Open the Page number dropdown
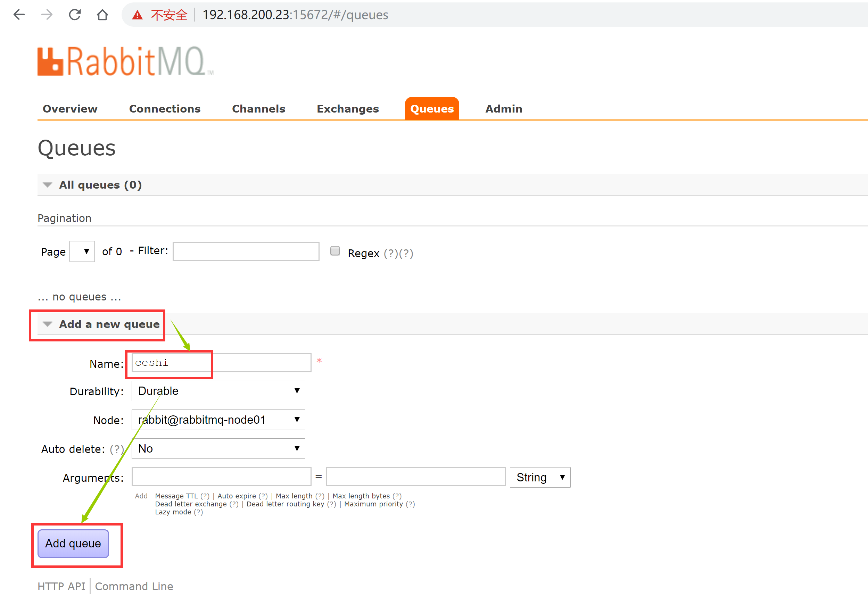This screenshot has height=604, width=868. click(x=82, y=251)
